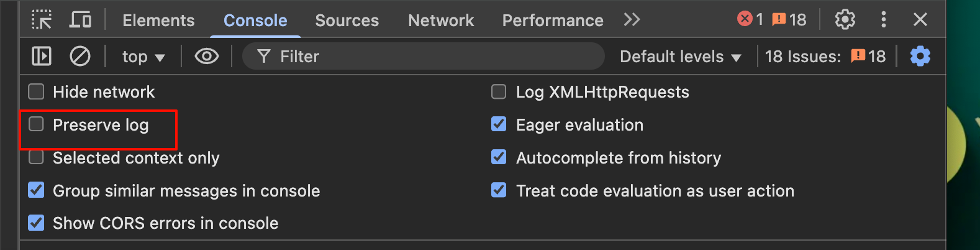Open the top JavaScript context dropdown
Image resolution: width=980 pixels, height=250 pixels.
pyautogui.click(x=143, y=57)
